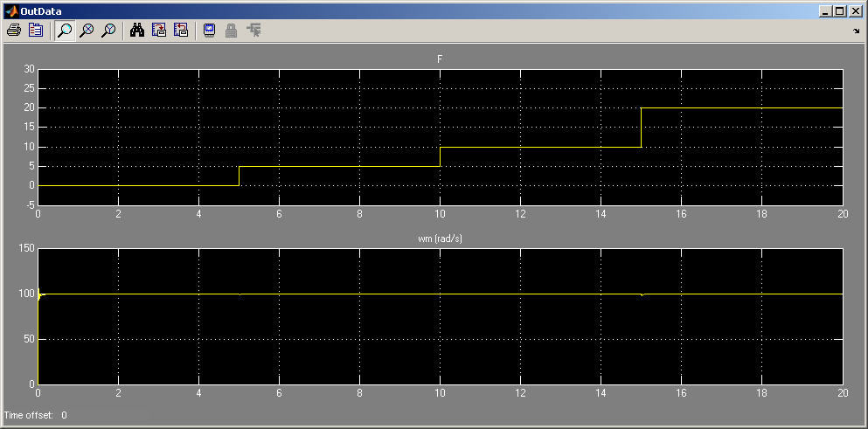
Task: Close the OutData scope window
Action: coord(854,11)
